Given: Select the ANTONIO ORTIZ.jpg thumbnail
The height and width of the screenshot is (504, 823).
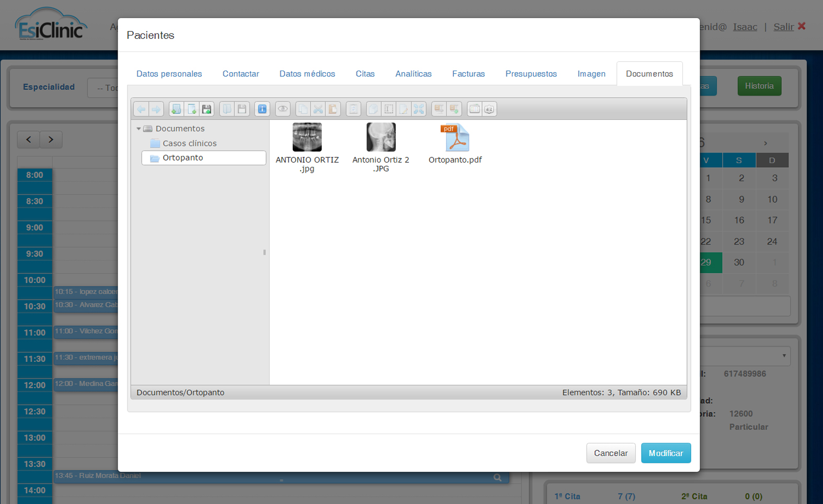Looking at the screenshot, I should click(307, 137).
